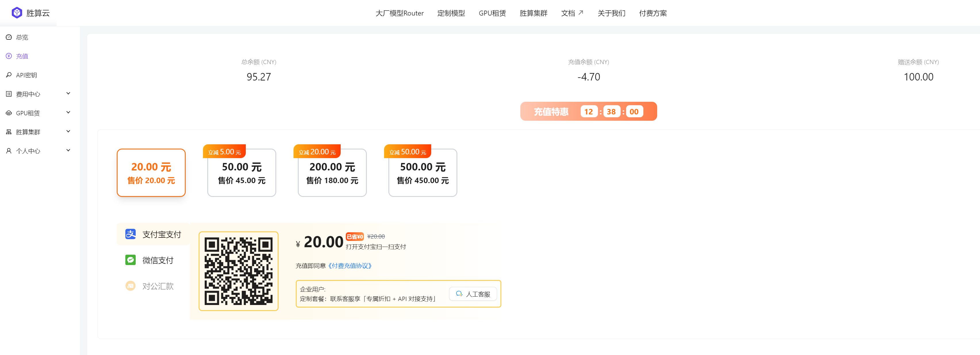Click the 人工客服 chat bubble icon
Screen dimensions: 980x355
(x=459, y=294)
